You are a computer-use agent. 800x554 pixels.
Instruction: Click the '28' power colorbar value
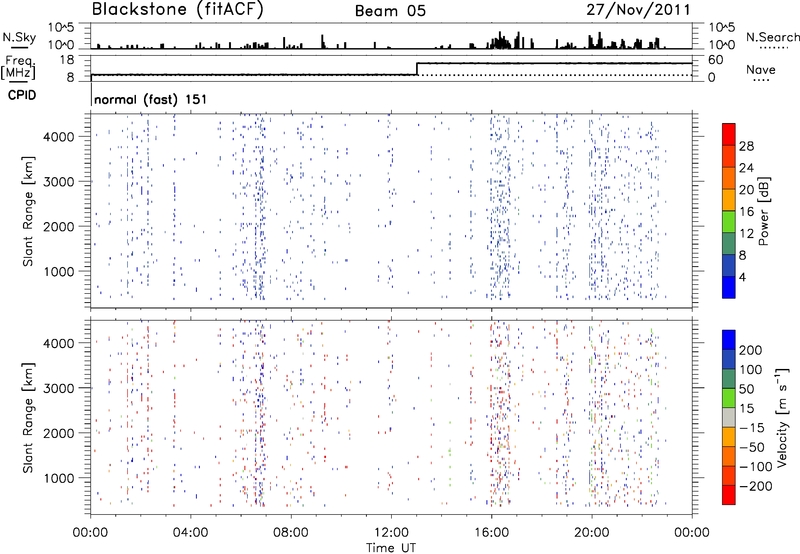[746, 146]
